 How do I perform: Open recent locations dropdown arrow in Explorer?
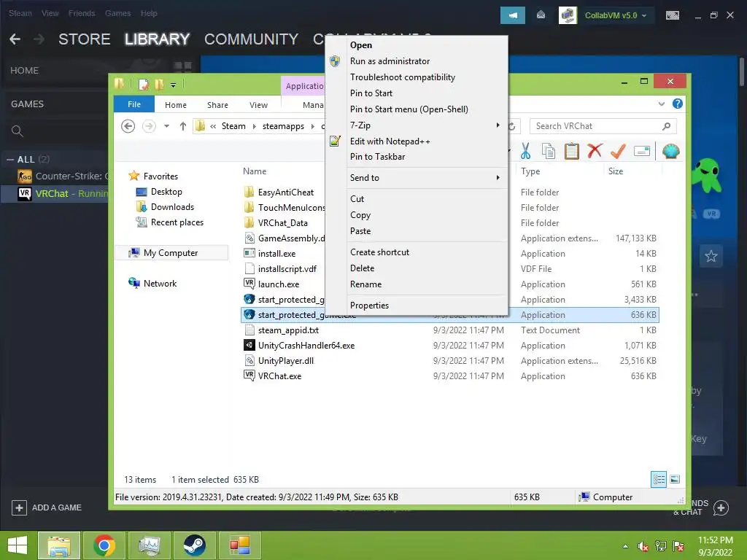point(166,126)
